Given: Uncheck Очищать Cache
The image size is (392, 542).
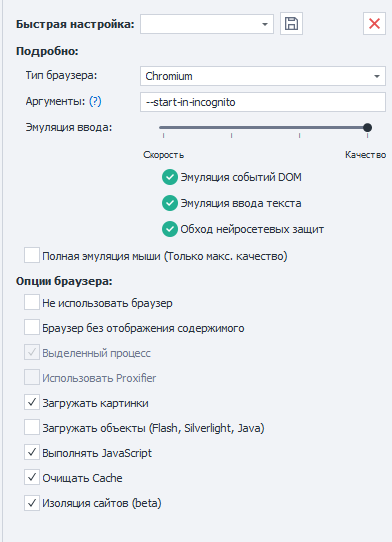Looking at the screenshot, I should pyautogui.click(x=32, y=477).
